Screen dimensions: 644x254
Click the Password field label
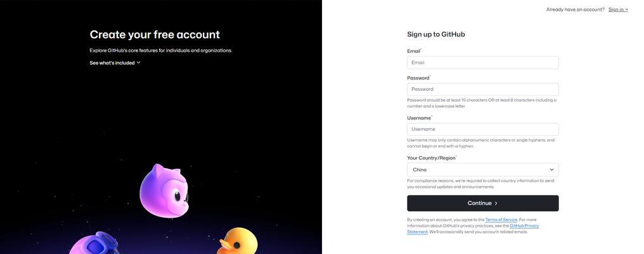[x=418, y=78]
